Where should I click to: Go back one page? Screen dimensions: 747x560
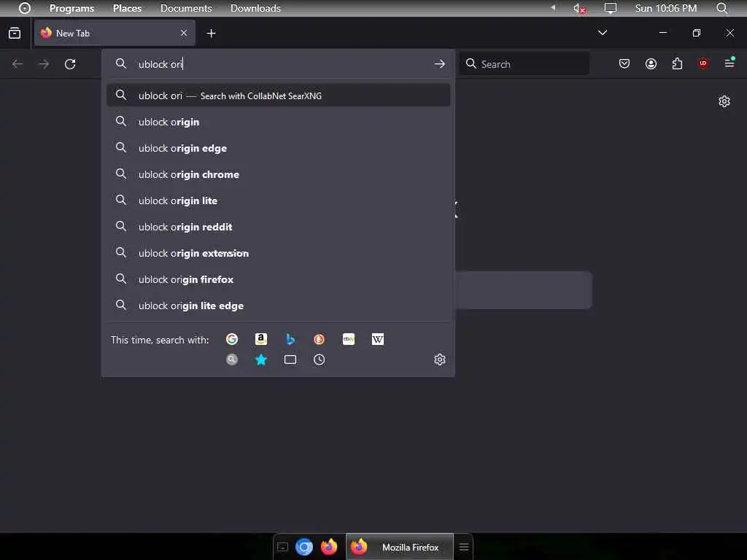tap(18, 64)
